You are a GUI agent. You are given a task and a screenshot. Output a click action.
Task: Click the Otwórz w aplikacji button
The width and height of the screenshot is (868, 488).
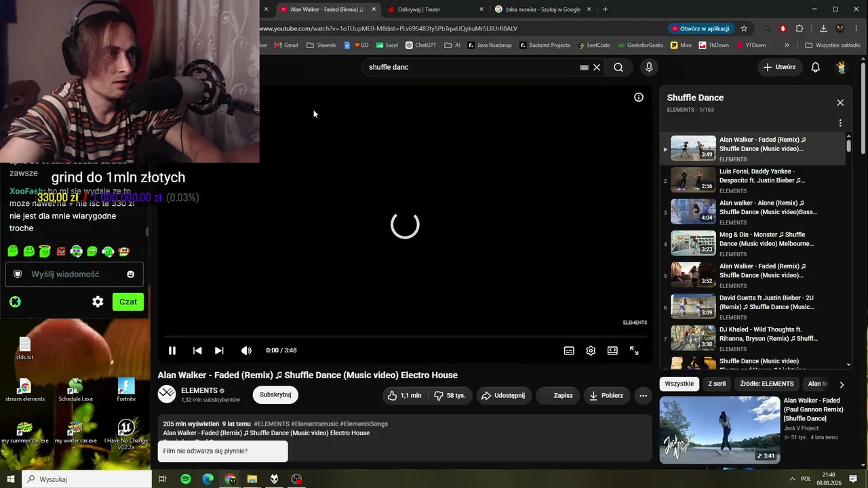coord(701,28)
